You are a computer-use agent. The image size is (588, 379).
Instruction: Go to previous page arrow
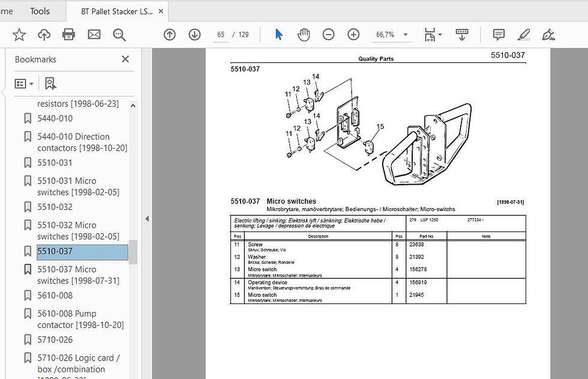[169, 35]
